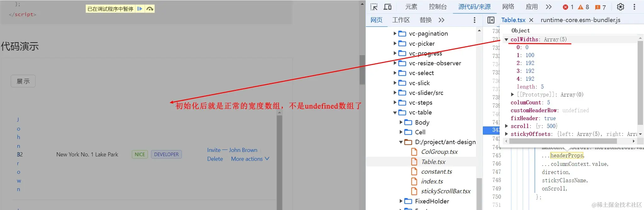This screenshot has height=210, width=644.
Task: Open stickyScrollBar.tsx file
Action: (446, 191)
